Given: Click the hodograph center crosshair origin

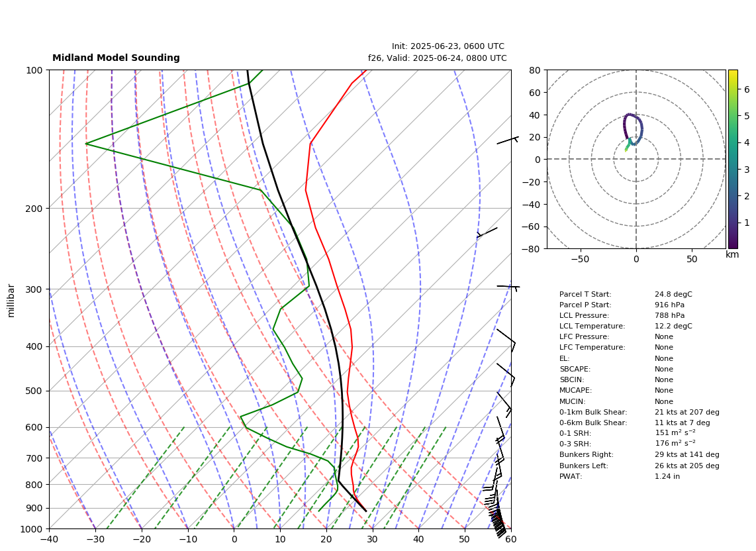Looking at the screenshot, I should (x=636, y=159).
